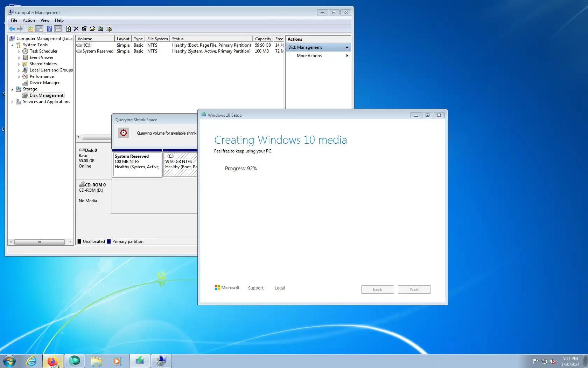Switch to Firefox on the taskbar
This screenshot has height=368, width=588.
(x=53, y=361)
